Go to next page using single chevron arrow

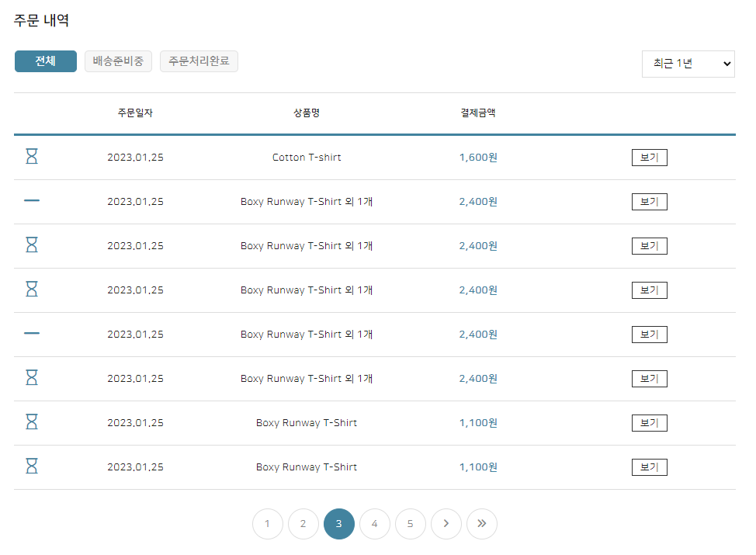point(446,524)
